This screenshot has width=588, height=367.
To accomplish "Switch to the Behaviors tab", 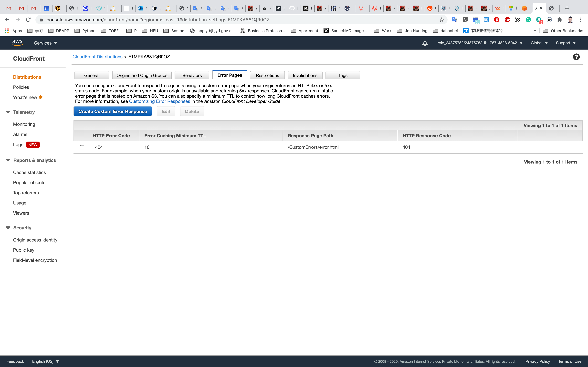I will tap(192, 76).
